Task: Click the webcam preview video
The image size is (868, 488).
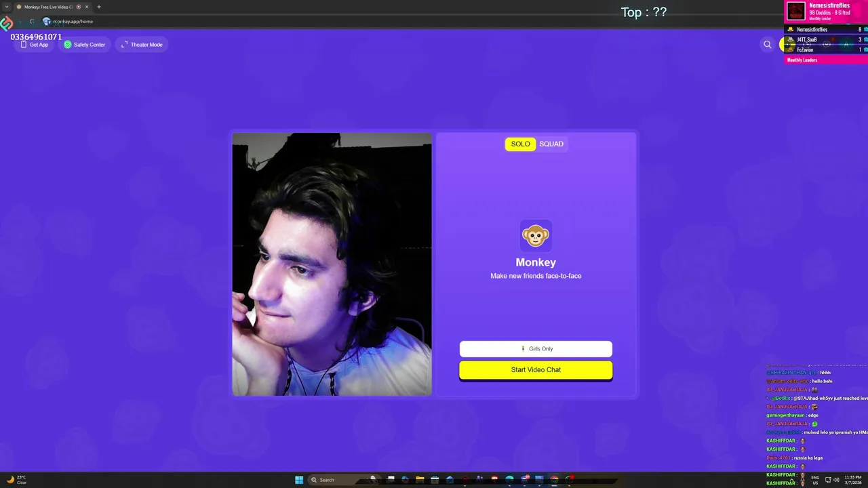Action: [332, 264]
